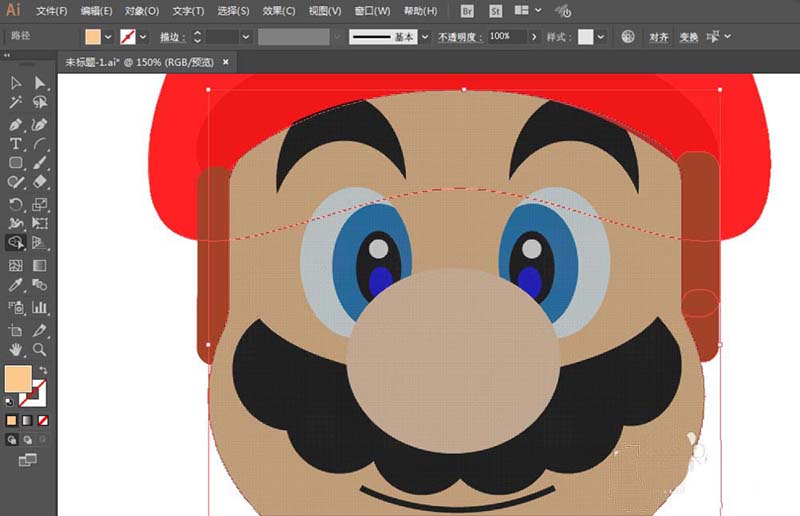
Task: Open Adobe Stock St icon
Action: click(x=495, y=11)
